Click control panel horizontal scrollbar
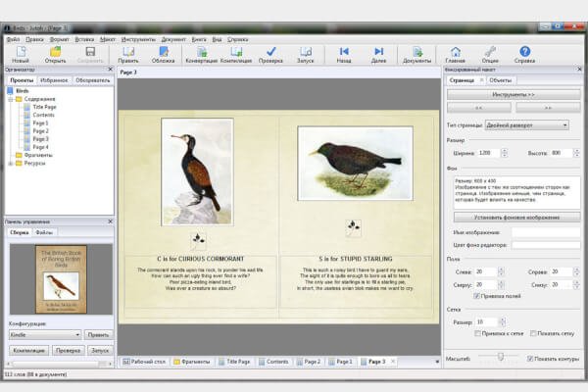 point(60,364)
